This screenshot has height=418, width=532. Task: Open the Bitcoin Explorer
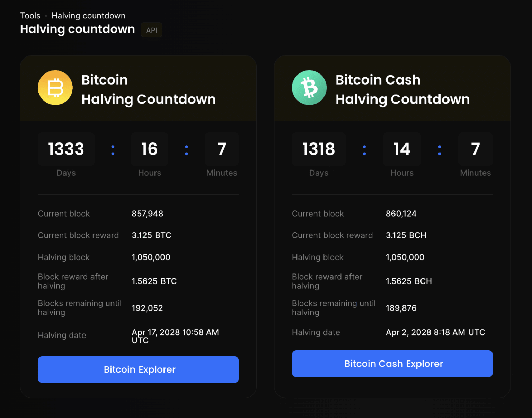click(138, 369)
